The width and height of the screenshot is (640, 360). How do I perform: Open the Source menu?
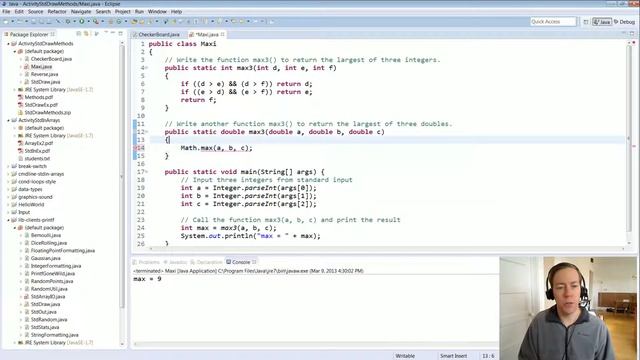pyautogui.click(x=36, y=12)
